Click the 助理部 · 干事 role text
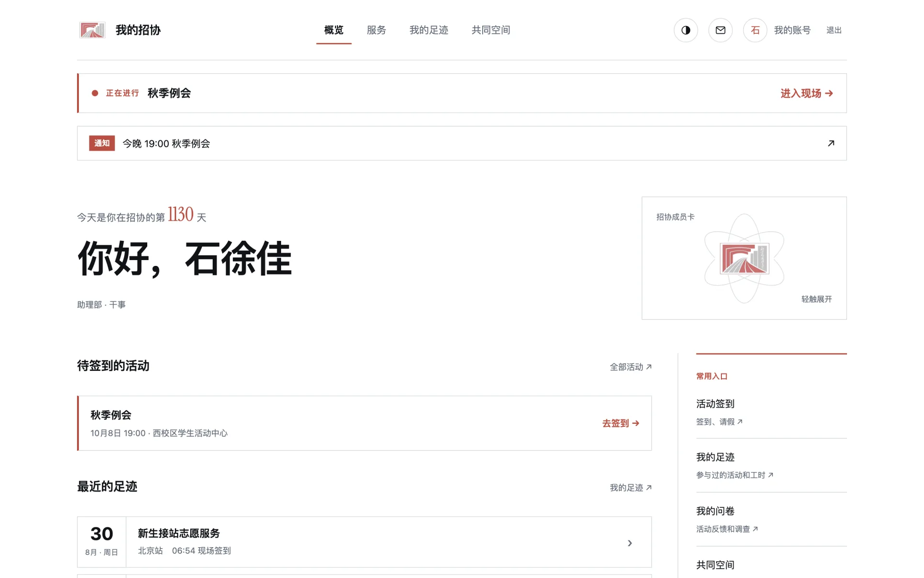This screenshot has height=578, width=924. point(102,305)
